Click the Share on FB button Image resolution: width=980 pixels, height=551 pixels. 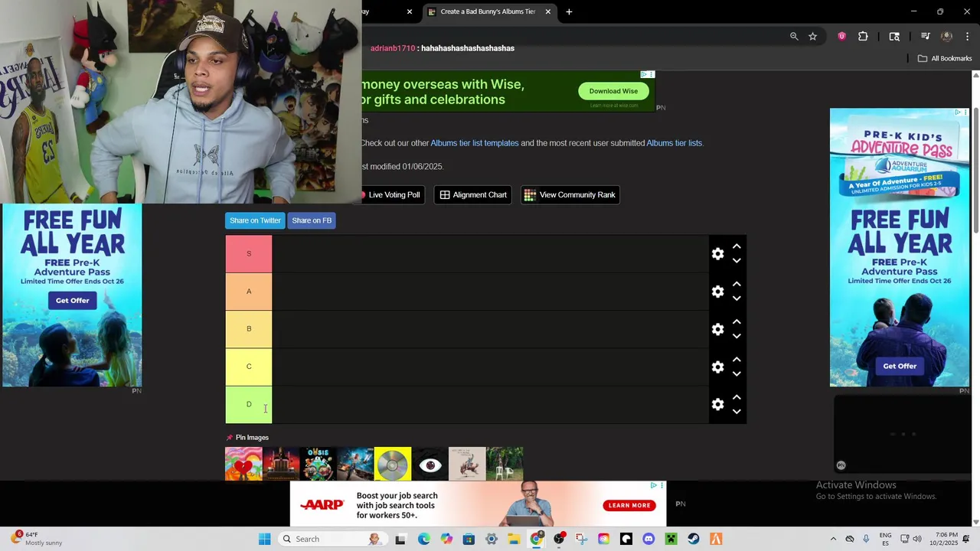point(312,220)
